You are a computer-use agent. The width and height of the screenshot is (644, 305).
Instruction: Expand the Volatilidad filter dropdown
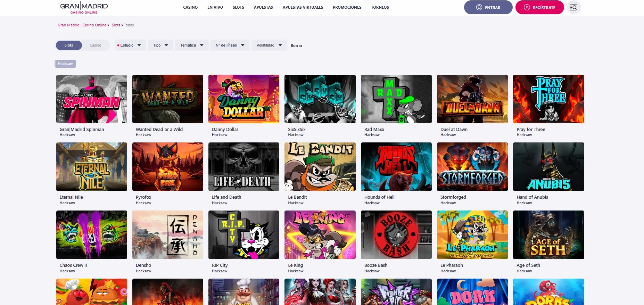click(269, 45)
